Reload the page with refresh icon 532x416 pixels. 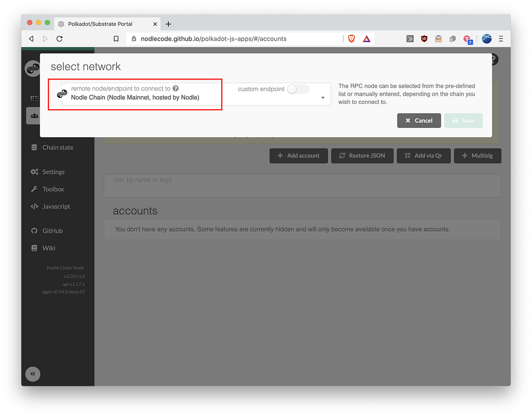click(59, 38)
